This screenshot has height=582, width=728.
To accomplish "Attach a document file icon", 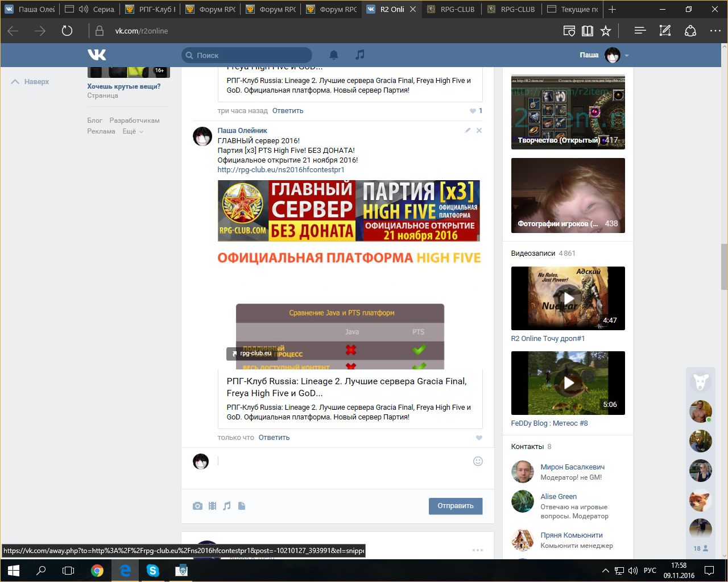I will point(242,506).
